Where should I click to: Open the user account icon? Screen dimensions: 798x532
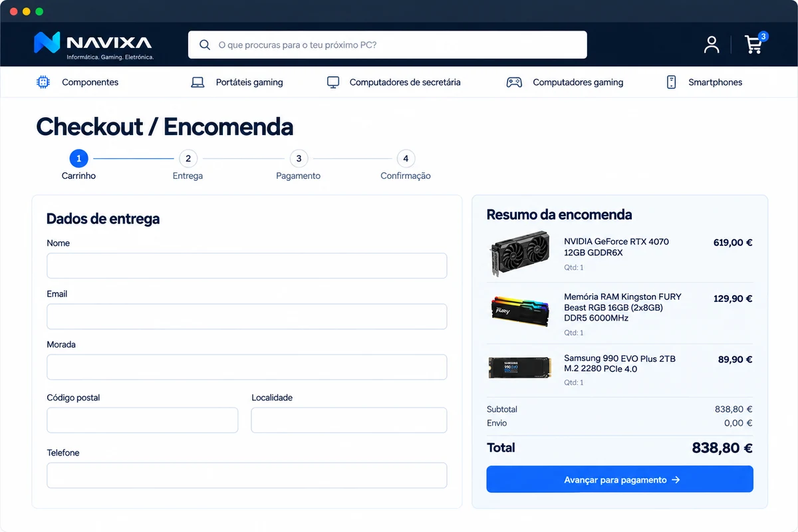pos(712,45)
